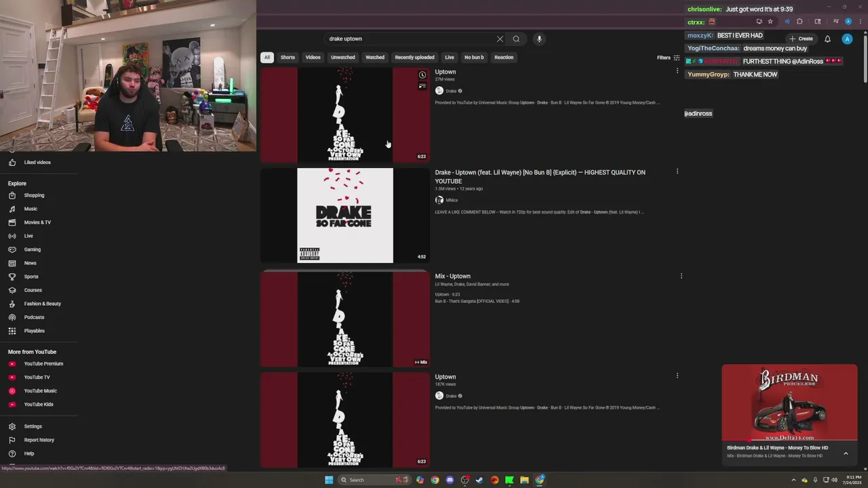Screen dimensions: 868x488
Task: Open the Filters panel
Action: point(668,58)
